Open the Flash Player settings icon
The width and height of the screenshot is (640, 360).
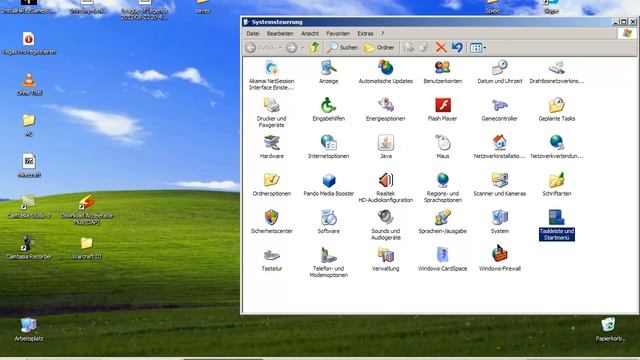(x=442, y=109)
